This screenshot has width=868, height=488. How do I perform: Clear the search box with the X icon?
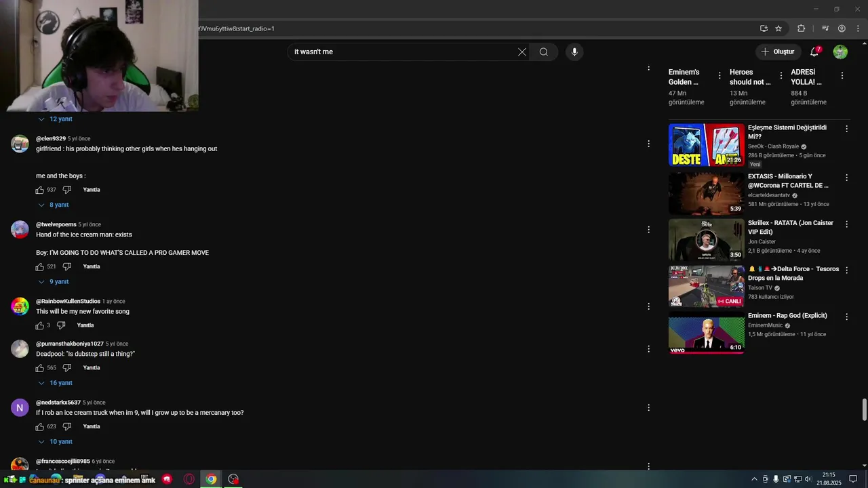pyautogui.click(x=521, y=52)
